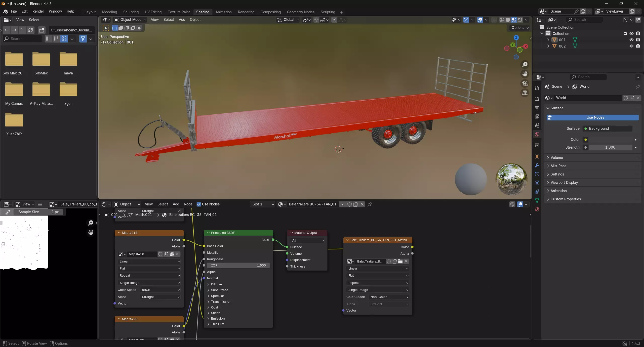Open Modifiers properties wrench icon
644x347 pixels.
537,165
